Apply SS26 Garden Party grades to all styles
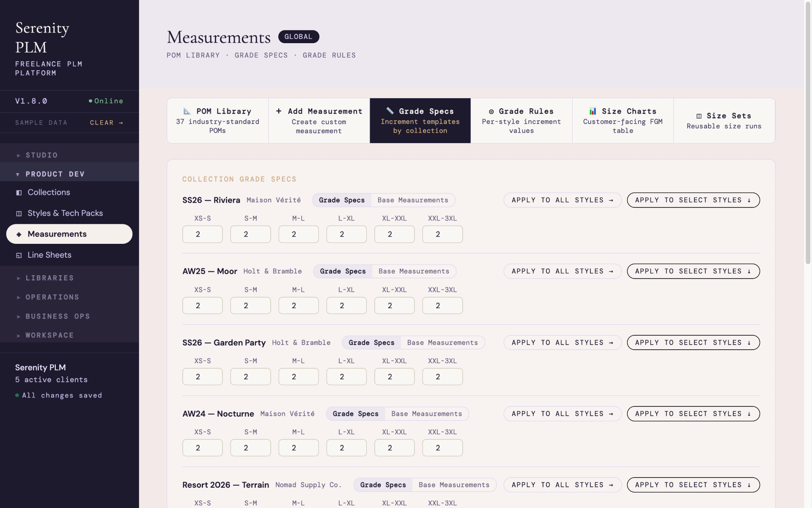The image size is (812, 508). [x=562, y=342]
